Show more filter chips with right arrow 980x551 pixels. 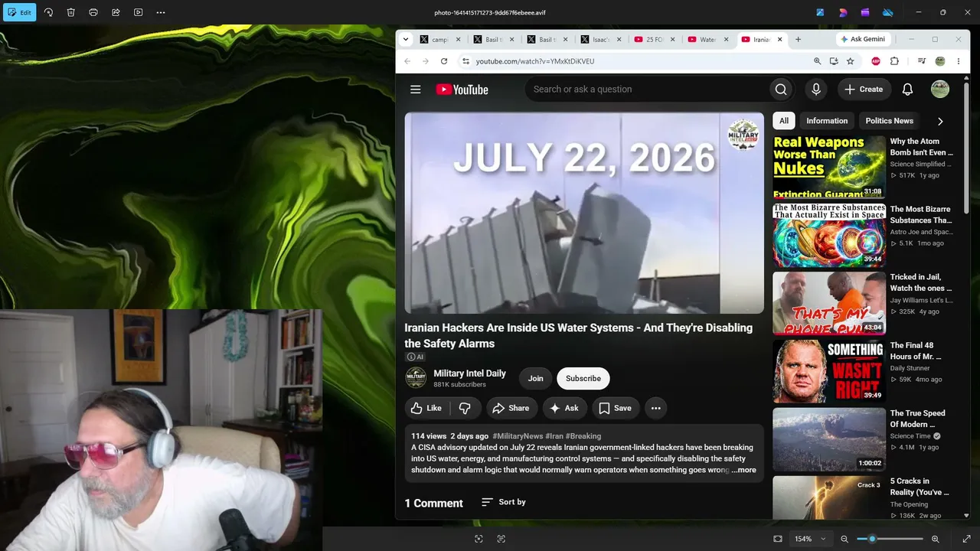pos(940,121)
